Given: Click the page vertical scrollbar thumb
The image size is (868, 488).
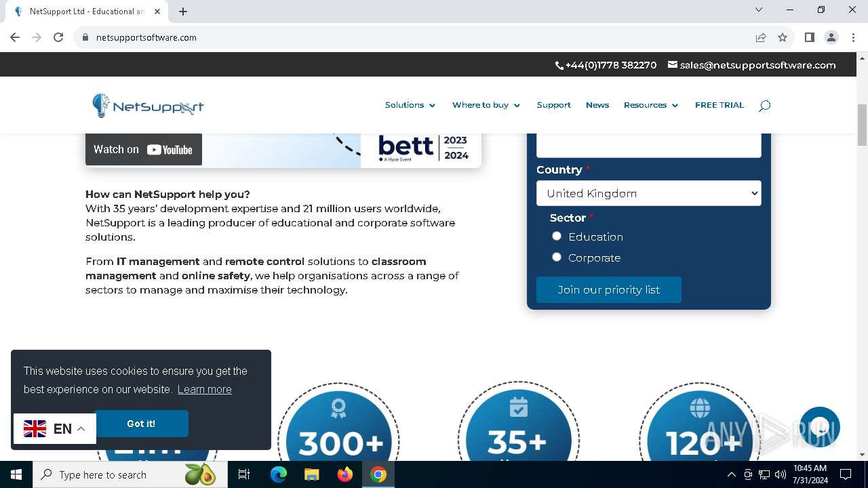Looking at the screenshot, I should click(x=862, y=125).
